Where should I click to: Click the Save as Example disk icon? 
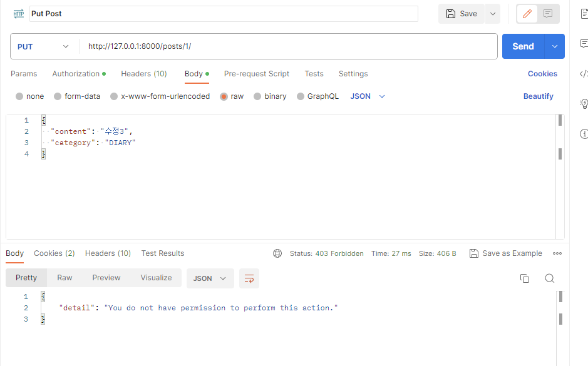click(473, 253)
